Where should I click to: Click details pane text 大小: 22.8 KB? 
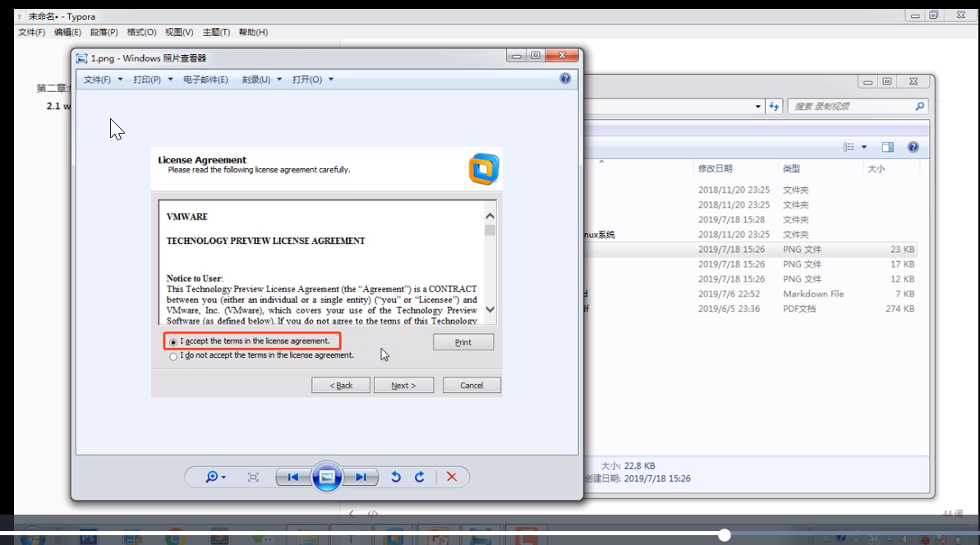[x=628, y=465]
